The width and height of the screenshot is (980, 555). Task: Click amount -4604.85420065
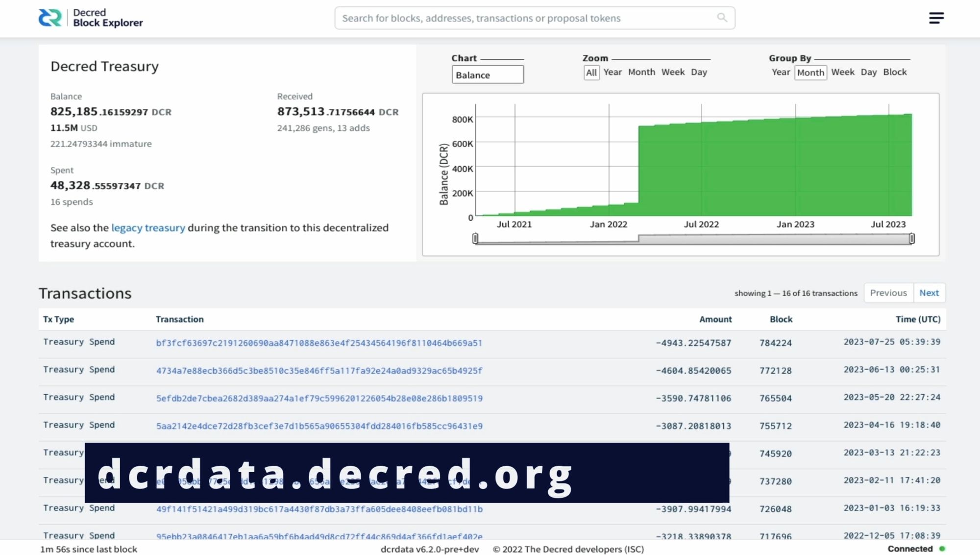693,371
